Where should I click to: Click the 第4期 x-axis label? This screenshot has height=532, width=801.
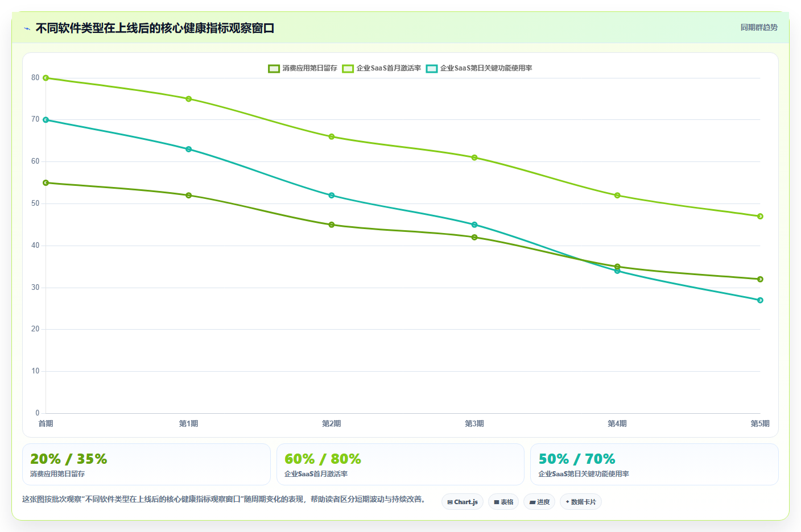[x=617, y=423]
